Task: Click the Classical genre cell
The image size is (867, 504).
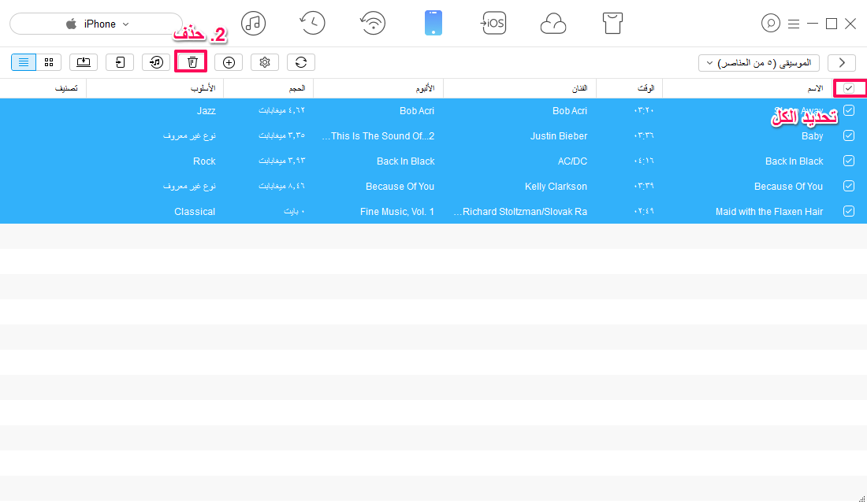Action: click(x=195, y=212)
